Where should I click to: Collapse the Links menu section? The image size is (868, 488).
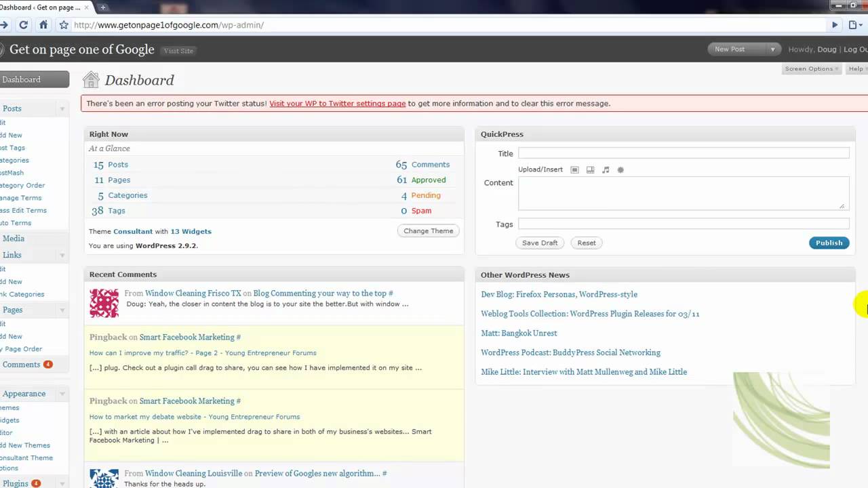tap(62, 255)
